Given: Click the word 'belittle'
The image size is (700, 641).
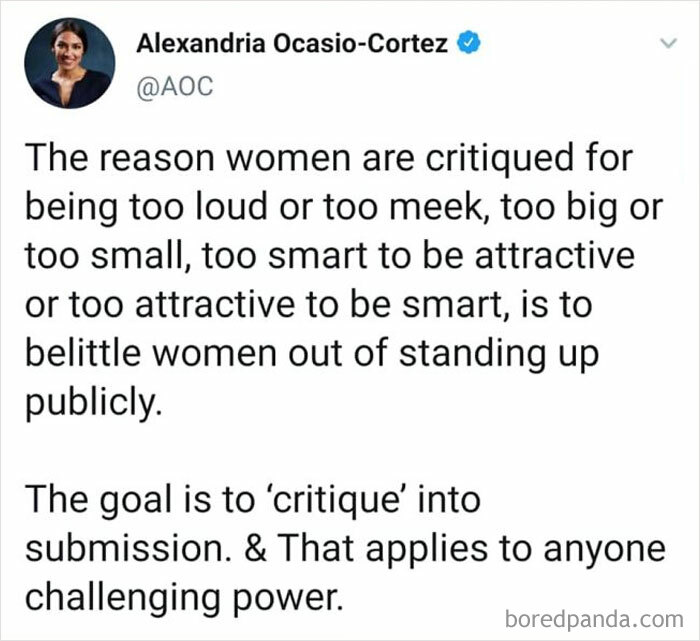Looking at the screenshot, I should click(x=87, y=352).
